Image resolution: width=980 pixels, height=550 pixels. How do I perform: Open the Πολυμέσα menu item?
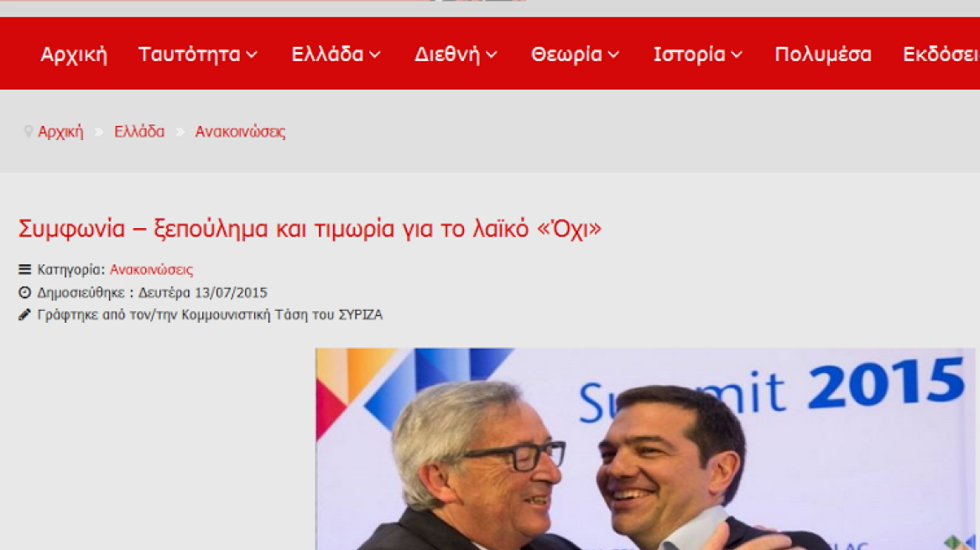tap(823, 54)
